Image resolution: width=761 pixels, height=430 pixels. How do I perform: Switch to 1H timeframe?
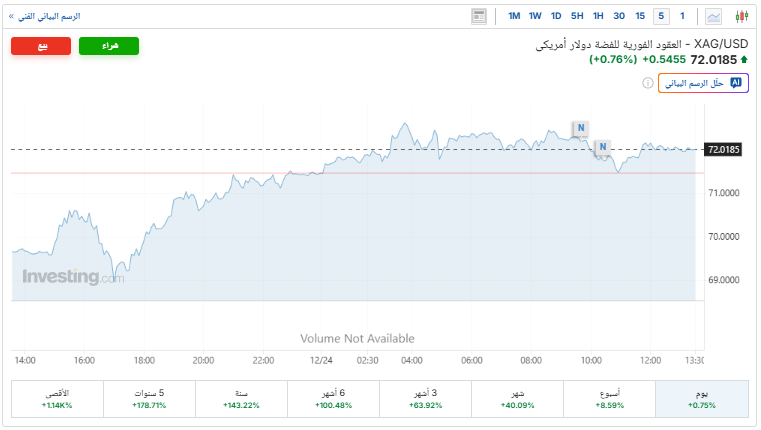[598, 16]
